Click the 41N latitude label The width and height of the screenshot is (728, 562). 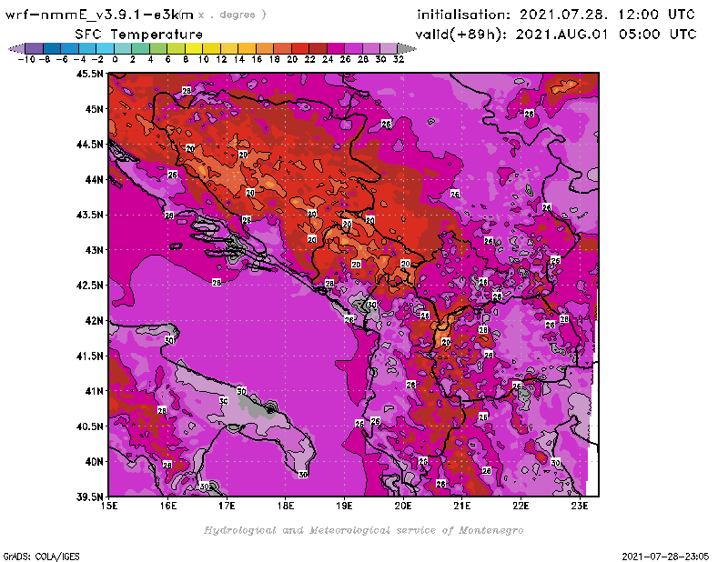[95, 391]
